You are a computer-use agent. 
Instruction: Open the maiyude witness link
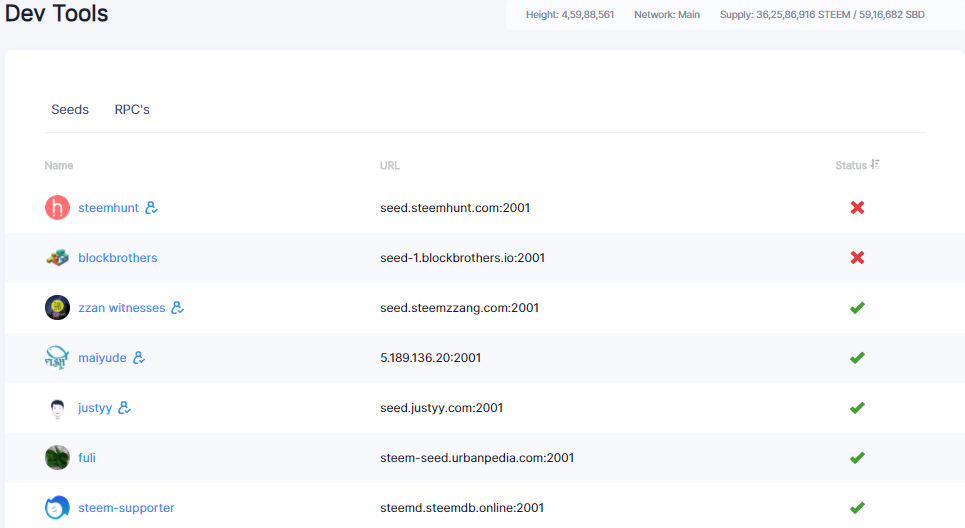102,358
